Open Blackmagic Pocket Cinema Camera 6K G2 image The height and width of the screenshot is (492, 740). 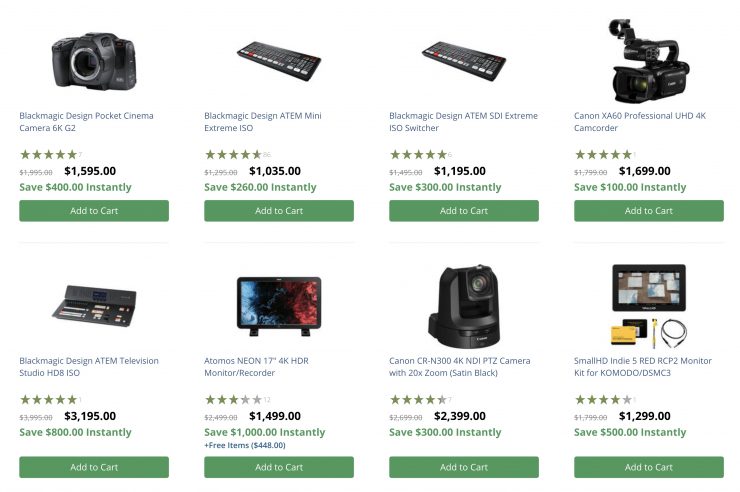[x=93, y=60]
